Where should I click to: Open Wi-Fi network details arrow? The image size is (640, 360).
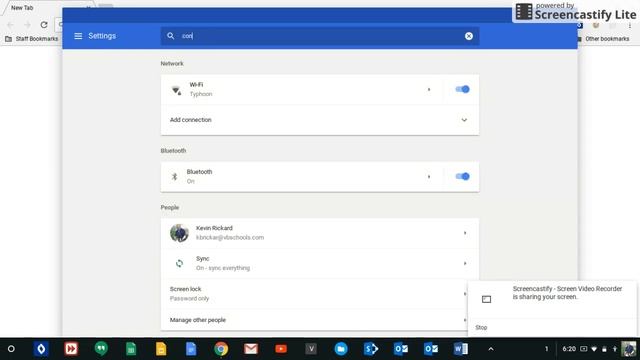point(429,89)
